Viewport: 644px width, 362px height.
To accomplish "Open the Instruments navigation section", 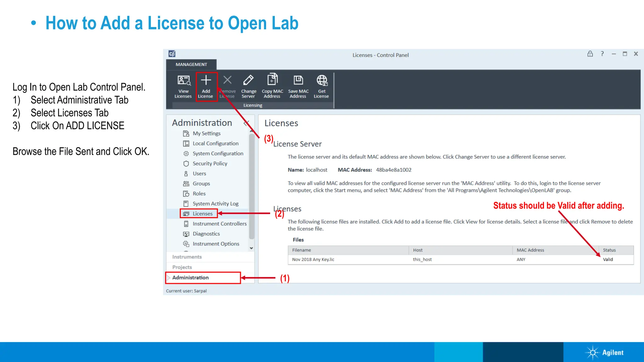I will coord(187,257).
